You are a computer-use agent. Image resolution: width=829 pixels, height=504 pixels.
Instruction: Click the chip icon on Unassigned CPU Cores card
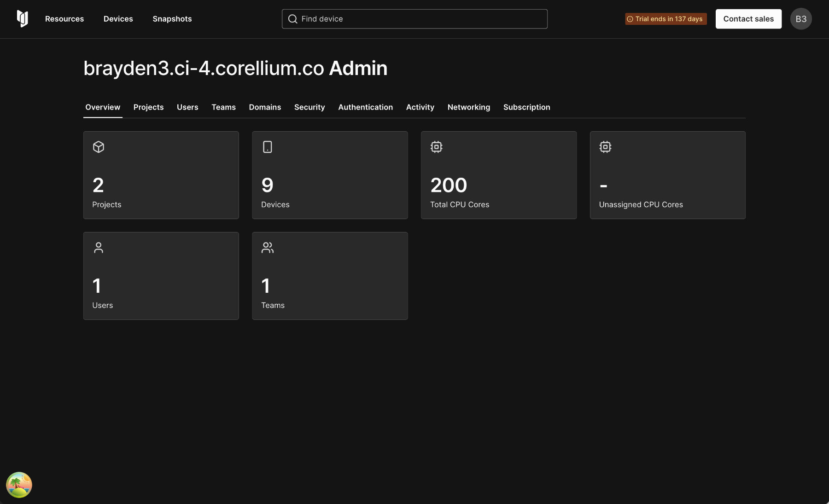tap(605, 147)
